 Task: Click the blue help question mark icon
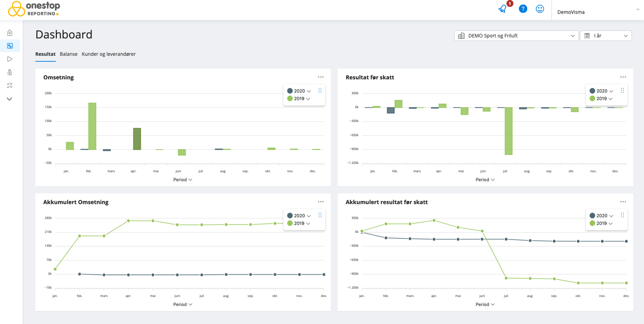click(x=523, y=9)
